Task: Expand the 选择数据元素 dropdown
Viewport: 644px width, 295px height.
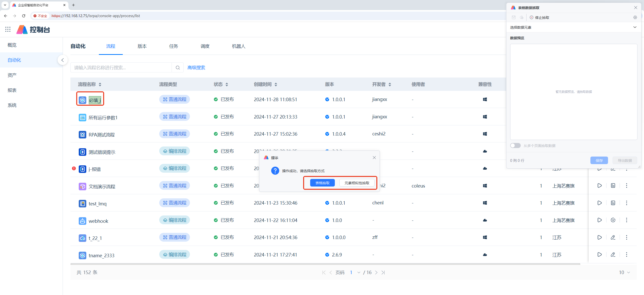Action: pos(635,27)
